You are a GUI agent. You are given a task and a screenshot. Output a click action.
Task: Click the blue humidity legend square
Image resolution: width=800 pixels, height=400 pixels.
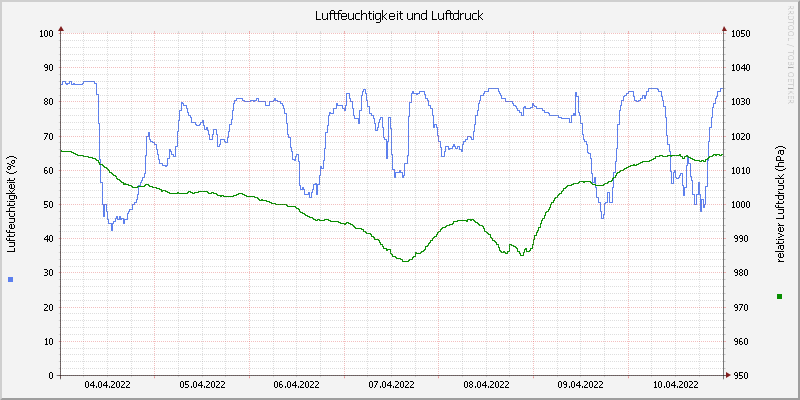pyautogui.click(x=11, y=279)
